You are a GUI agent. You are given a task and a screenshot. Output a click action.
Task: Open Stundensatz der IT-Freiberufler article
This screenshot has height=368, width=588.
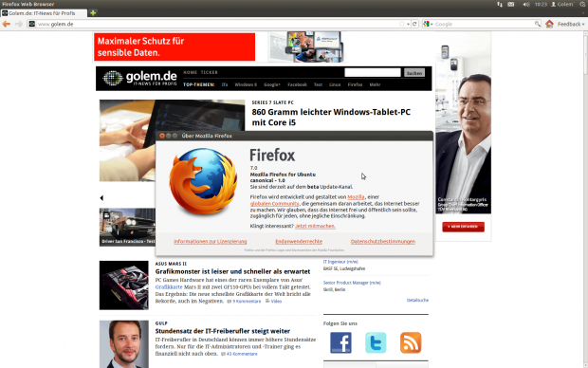pos(222,331)
